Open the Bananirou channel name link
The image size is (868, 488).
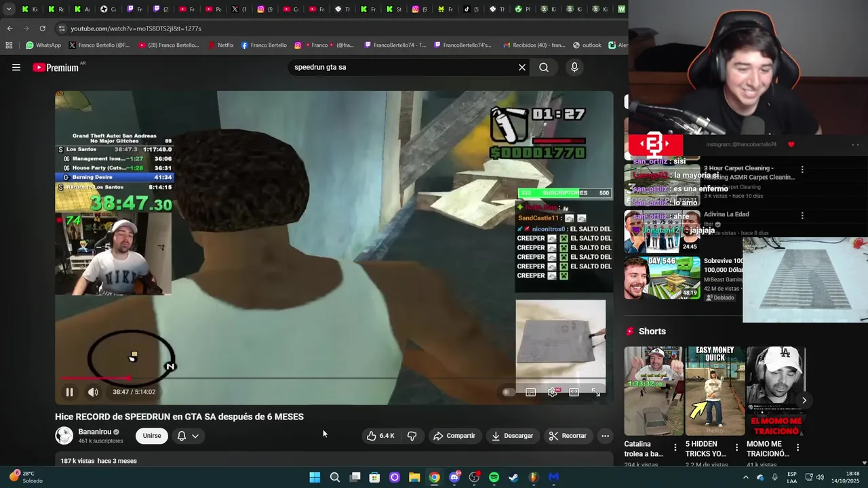click(94, 432)
